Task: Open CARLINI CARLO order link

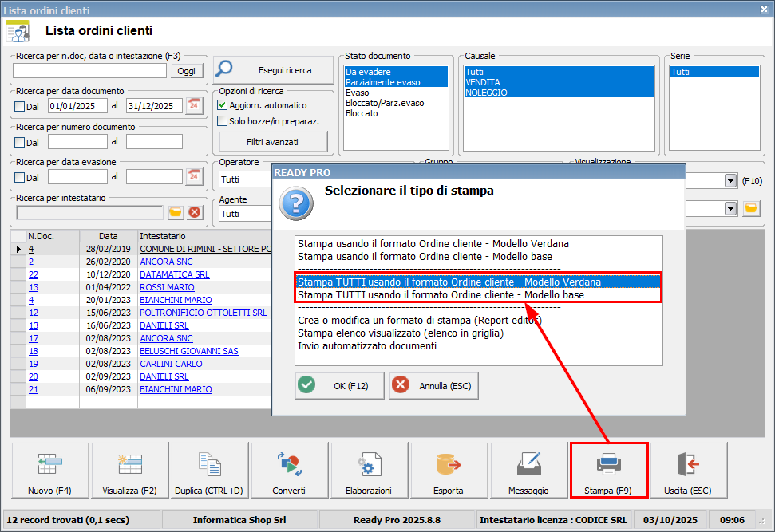Action: tap(171, 364)
